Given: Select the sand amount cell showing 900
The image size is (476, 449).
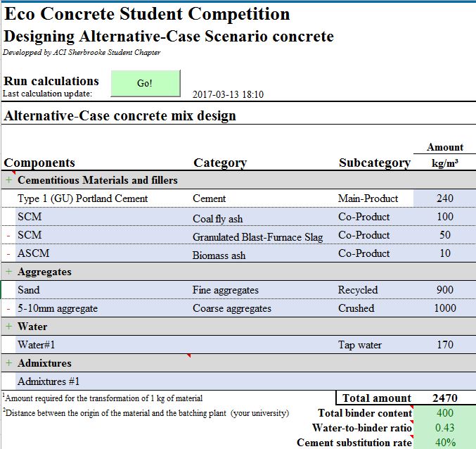Looking at the screenshot, I should coord(444,290).
